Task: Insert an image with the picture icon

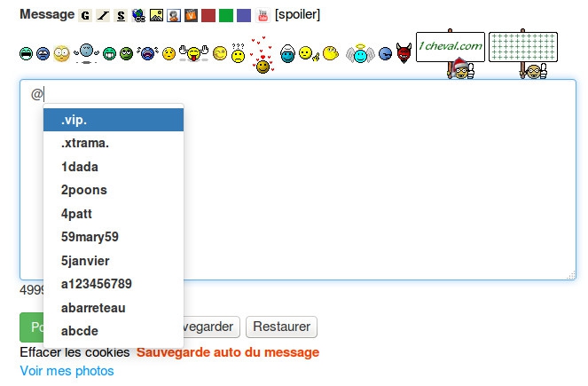Action: coord(156,15)
